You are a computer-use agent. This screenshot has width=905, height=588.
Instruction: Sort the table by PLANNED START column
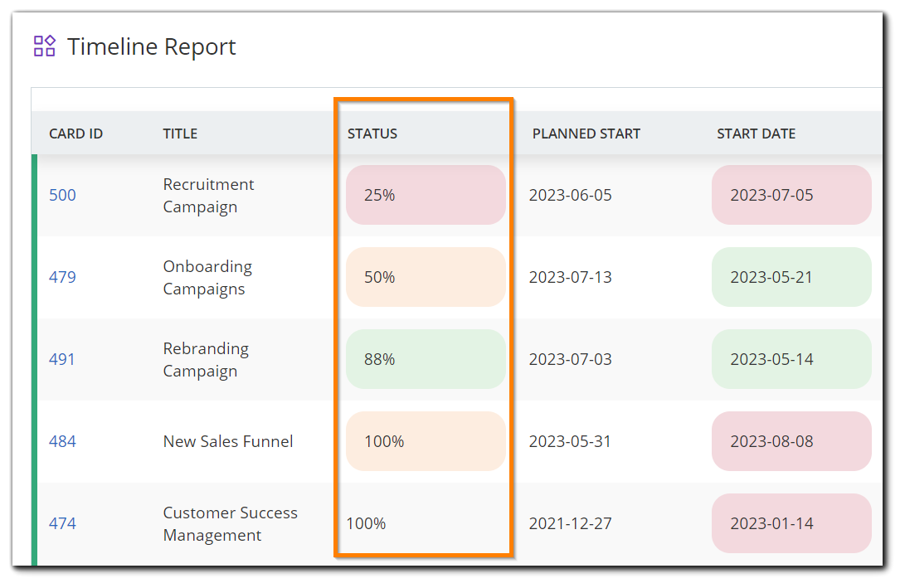[586, 133]
